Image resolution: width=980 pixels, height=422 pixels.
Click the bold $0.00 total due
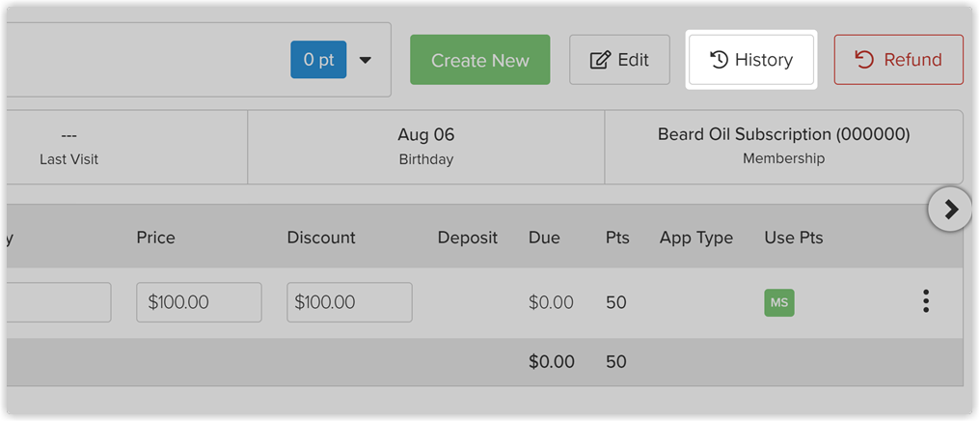[552, 362]
